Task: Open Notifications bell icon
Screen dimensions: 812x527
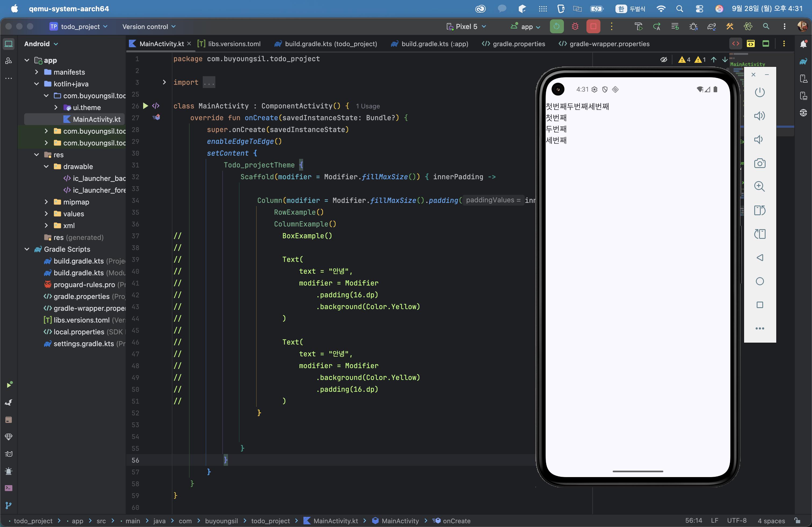Action: [803, 44]
